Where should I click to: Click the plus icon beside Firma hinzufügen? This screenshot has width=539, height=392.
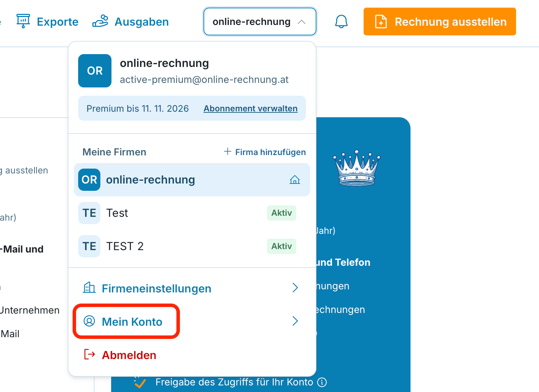pos(227,151)
